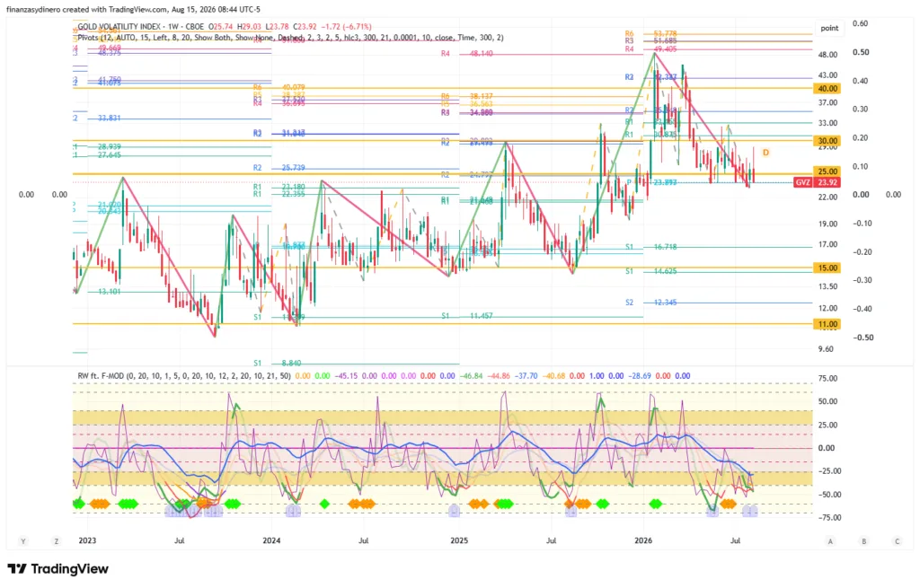The image size is (920, 588).
Task: Select the yellow 40.00 price level label
Action: (827, 89)
